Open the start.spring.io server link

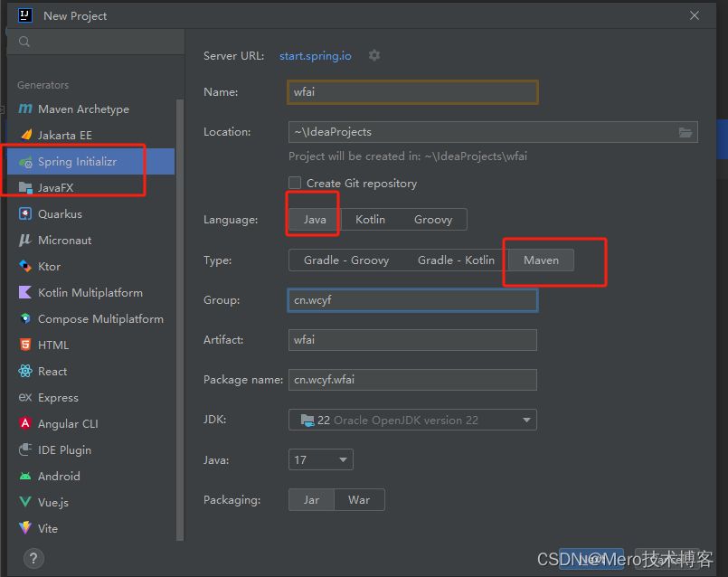tap(316, 56)
